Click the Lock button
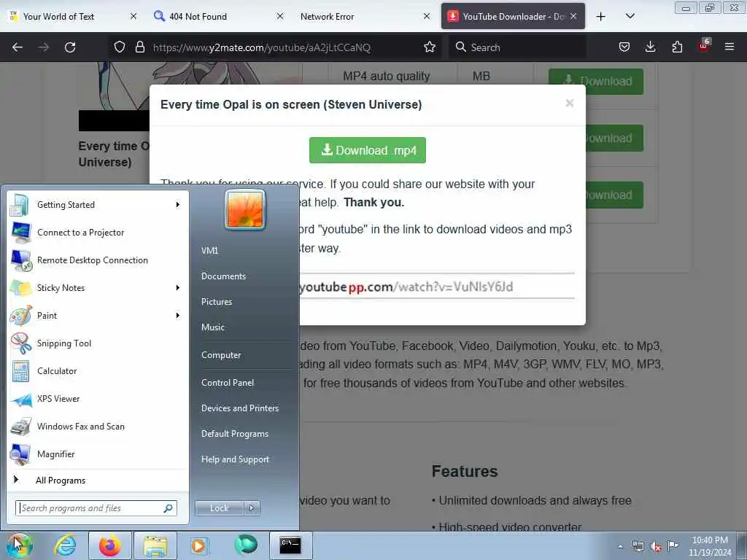747x560 pixels. click(219, 508)
